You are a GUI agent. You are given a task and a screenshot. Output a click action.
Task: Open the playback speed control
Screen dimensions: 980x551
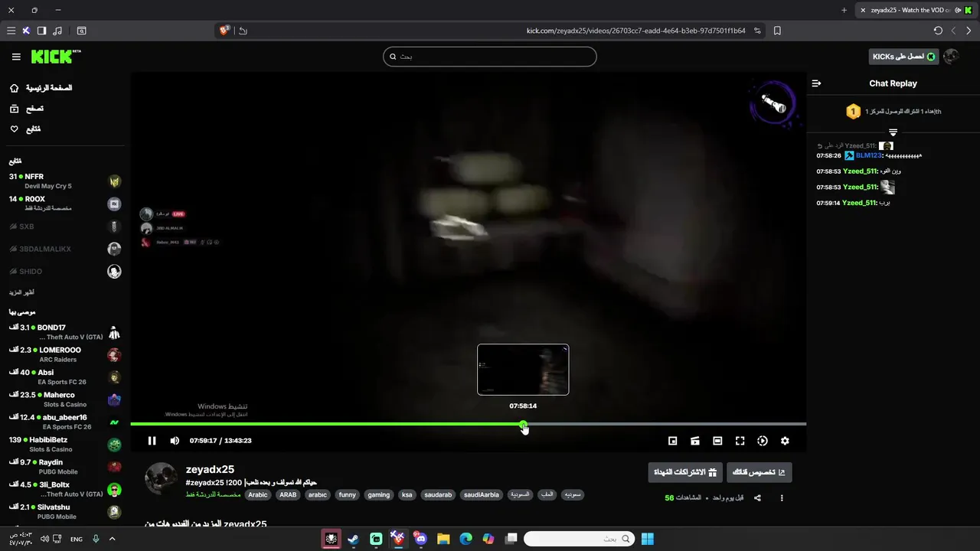[763, 441]
